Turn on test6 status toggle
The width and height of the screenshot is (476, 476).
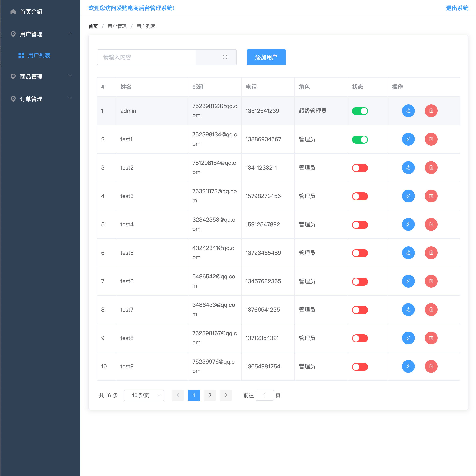(x=360, y=282)
